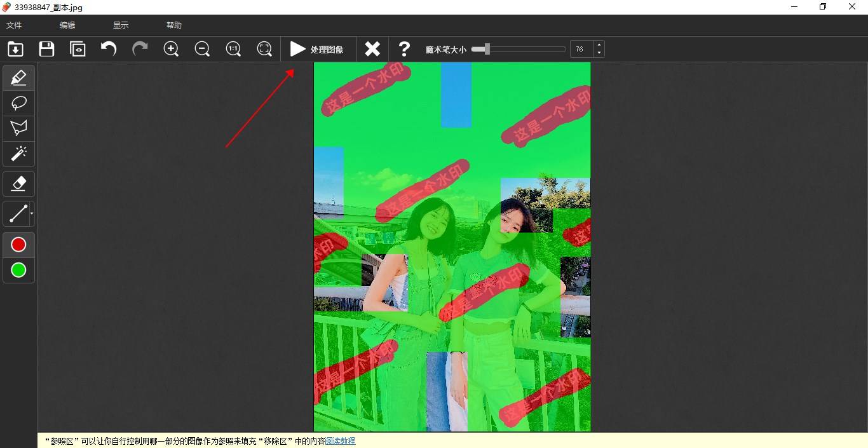The width and height of the screenshot is (868, 448).
Task: Select the line drawing tool
Action: [x=17, y=214]
